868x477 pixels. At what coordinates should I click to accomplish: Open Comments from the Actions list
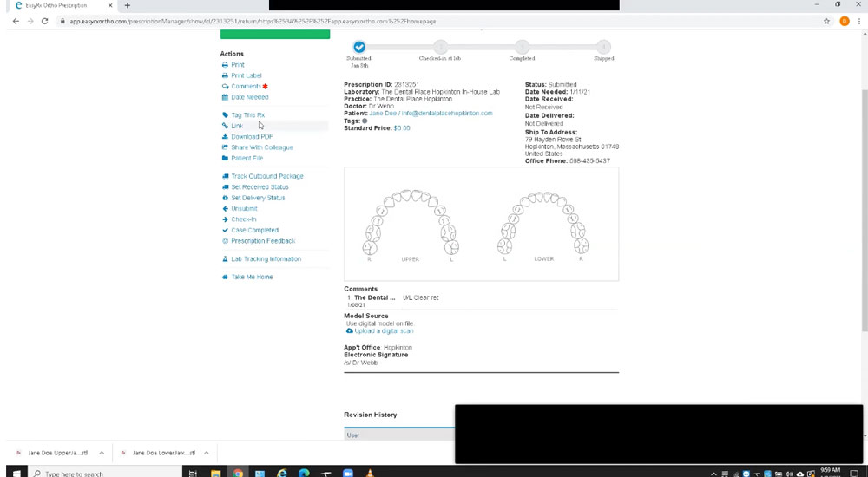tap(245, 87)
